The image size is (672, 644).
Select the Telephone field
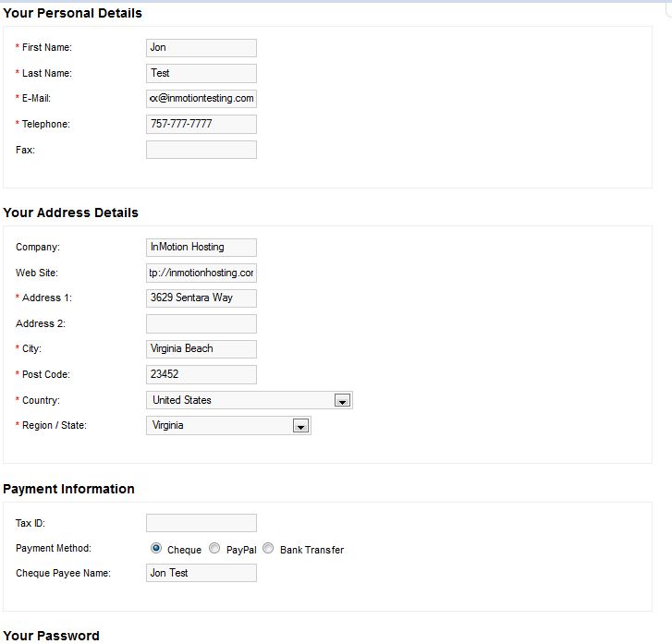click(x=202, y=124)
